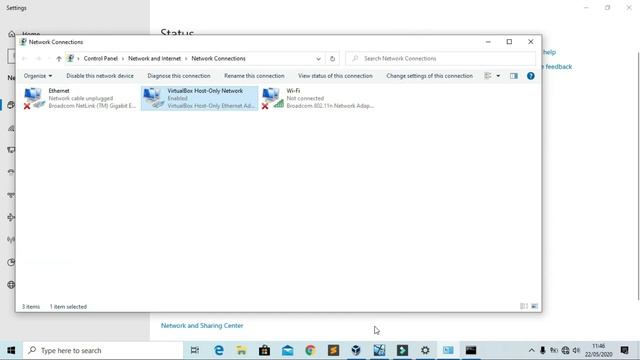Viewport: 640px width, 360px height.
Task: Open the Snip & Sketch taskbar app
Action: point(379,350)
